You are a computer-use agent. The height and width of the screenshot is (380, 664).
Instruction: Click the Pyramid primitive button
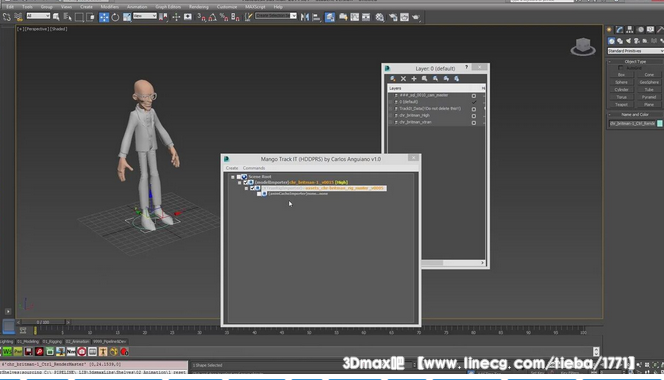pos(649,97)
